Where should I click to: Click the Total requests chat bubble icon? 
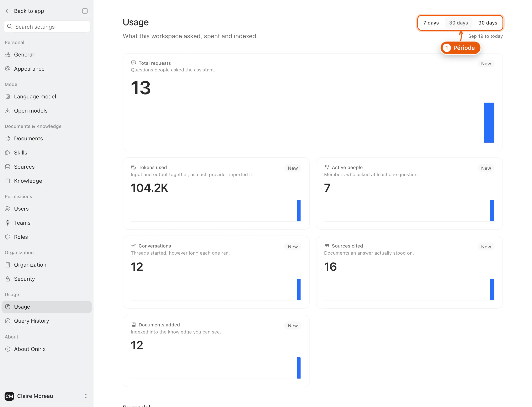coord(133,63)
